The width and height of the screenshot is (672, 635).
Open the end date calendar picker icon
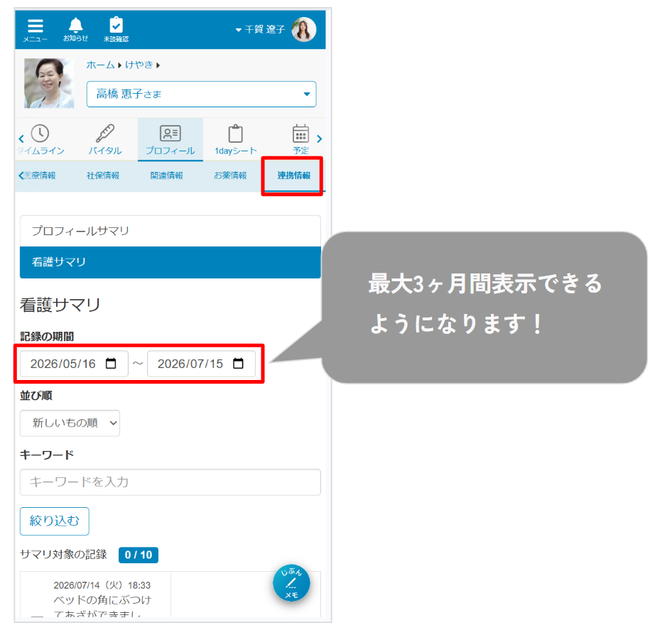point(238,364)
